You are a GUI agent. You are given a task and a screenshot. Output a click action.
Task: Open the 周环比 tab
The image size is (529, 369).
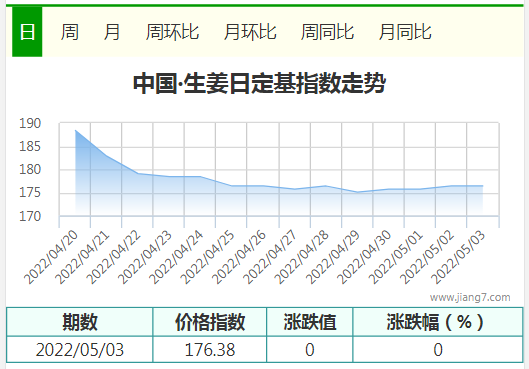[x=172, y=32]
